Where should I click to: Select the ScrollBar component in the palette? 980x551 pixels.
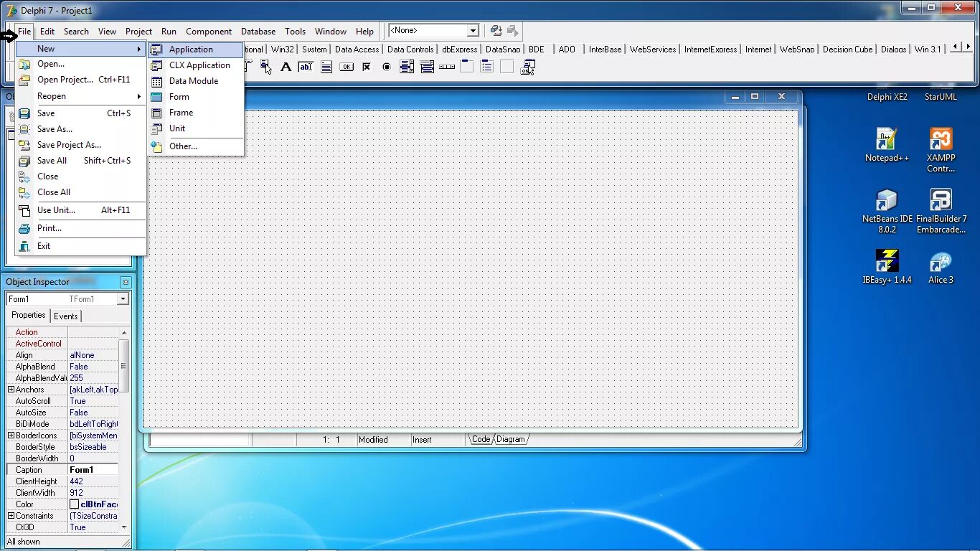click(x=447, y=67)
